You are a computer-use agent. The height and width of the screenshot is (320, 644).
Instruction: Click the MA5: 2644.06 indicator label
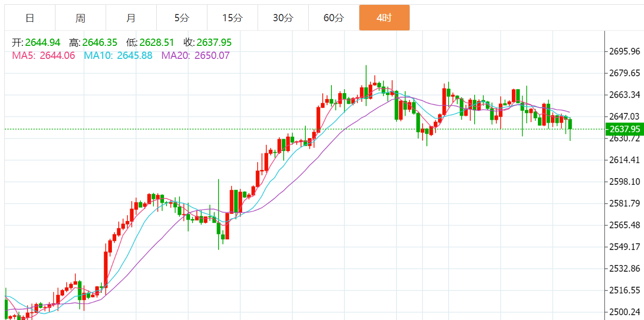(43, 56)
